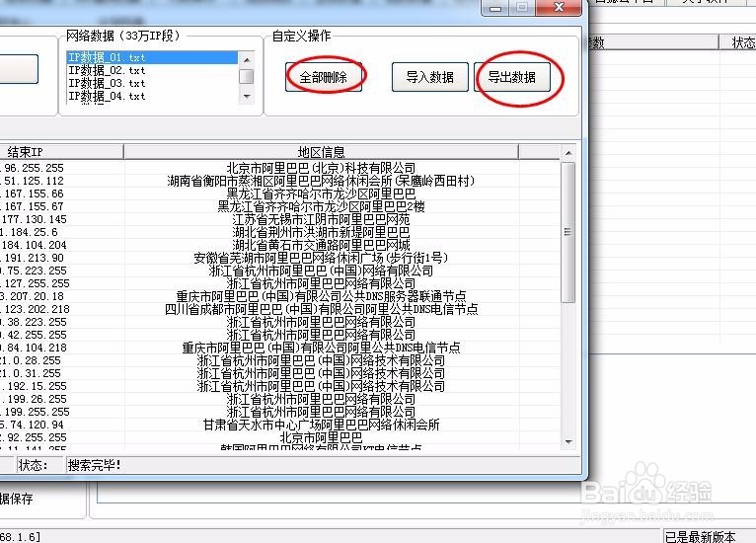Image resolution: width=756 pixels, height=543 pixels.
Task: Click up arrow of results table scrollbar
Action: 568,153
